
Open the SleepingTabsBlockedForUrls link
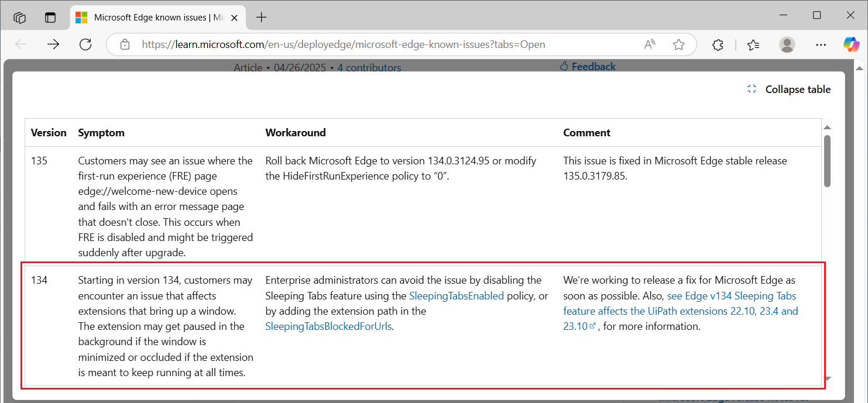328,326
